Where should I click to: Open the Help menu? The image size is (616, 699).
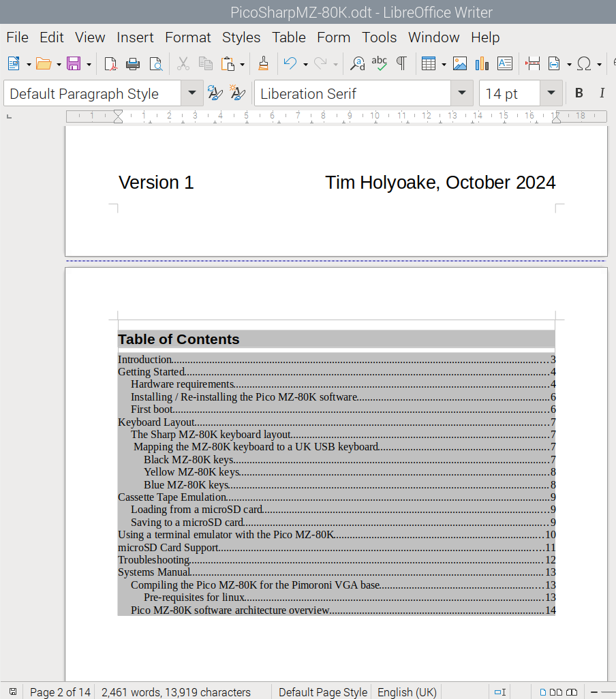pos(485,37)
